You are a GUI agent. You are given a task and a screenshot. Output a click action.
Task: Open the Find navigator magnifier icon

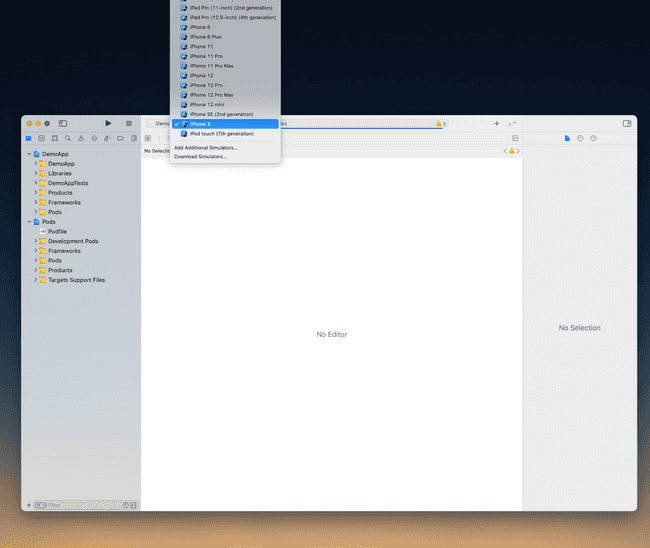68,138
